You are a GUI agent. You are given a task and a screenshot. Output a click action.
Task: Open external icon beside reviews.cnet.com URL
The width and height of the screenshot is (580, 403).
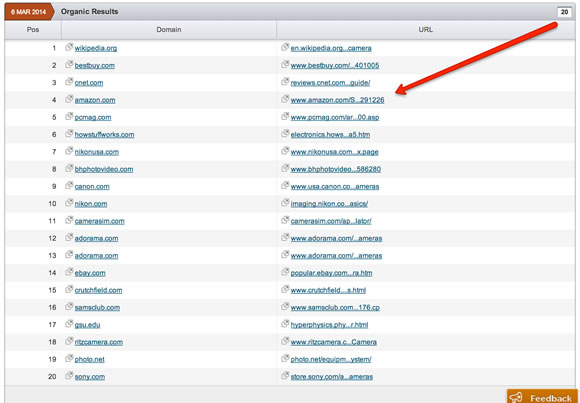pyautogui.click(x=285, y=82)
